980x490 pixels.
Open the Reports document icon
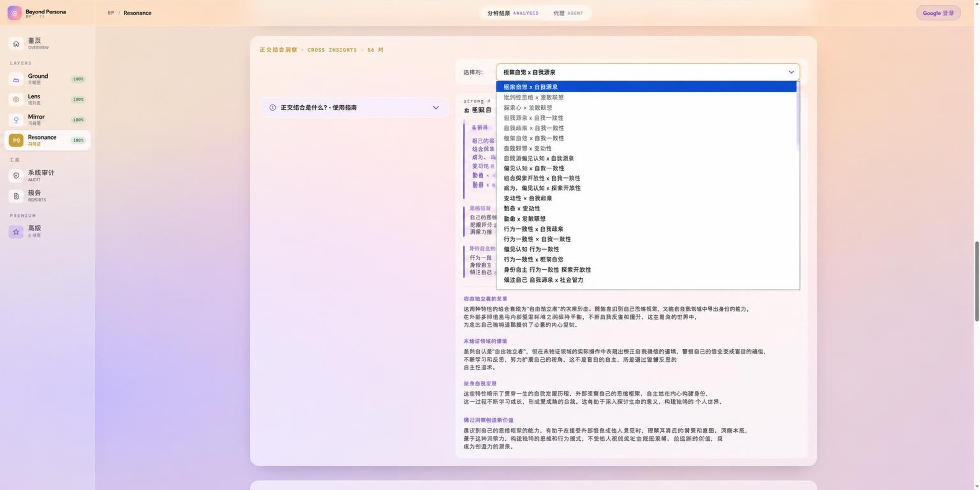click(x=16, y=196)
